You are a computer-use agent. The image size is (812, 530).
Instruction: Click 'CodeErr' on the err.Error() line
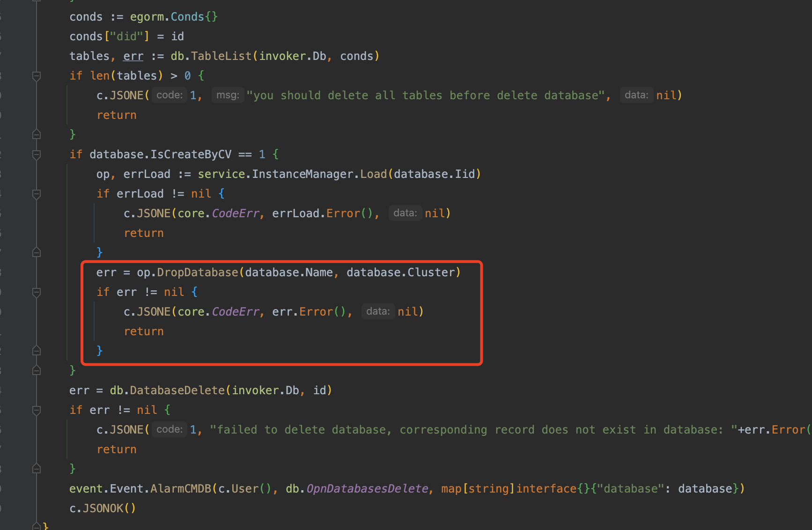pos(236,312)
